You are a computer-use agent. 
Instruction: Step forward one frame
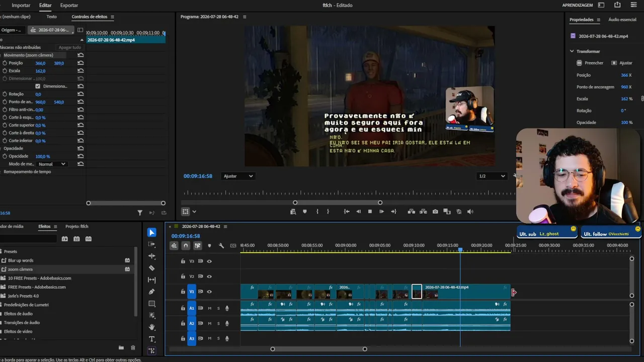tap(381, 212)
